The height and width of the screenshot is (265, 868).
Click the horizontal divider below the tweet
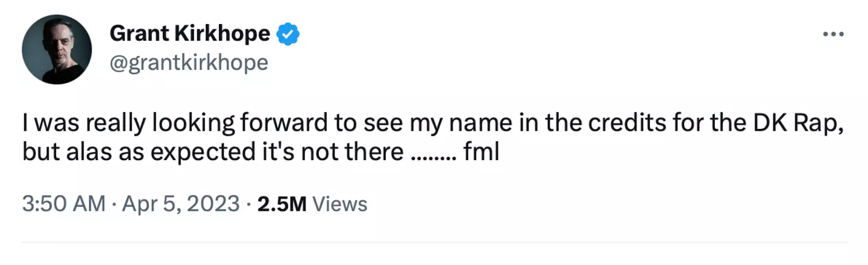point(434,243)
